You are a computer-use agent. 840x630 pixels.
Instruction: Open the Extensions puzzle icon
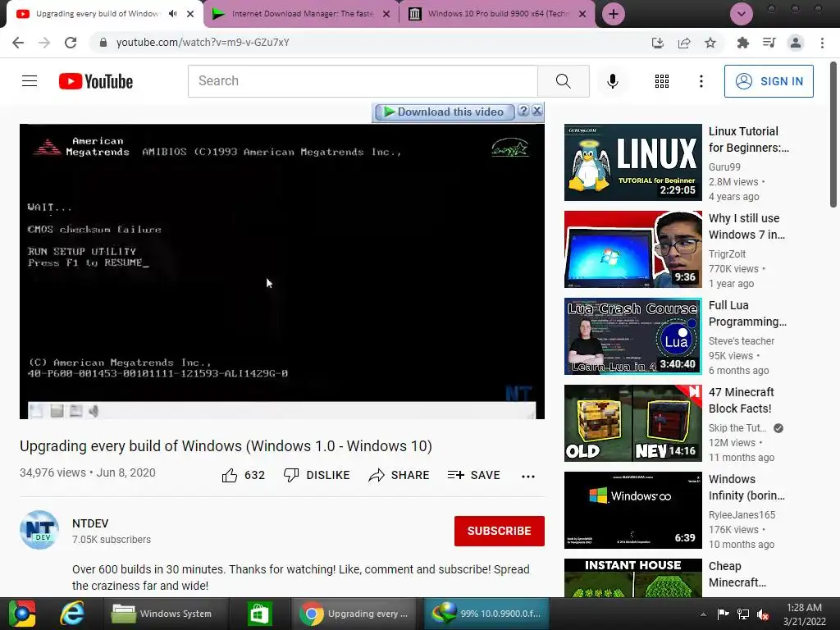click(x=743, y=43)
